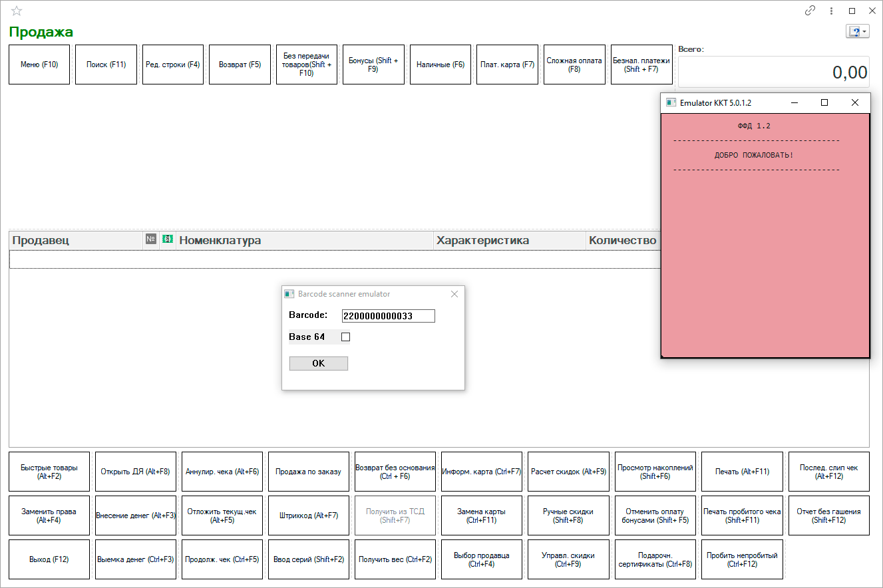Viewport: 883px width, 588px height.
Task: Maximize the Emulator KKT window
Action: pos(824,103)
